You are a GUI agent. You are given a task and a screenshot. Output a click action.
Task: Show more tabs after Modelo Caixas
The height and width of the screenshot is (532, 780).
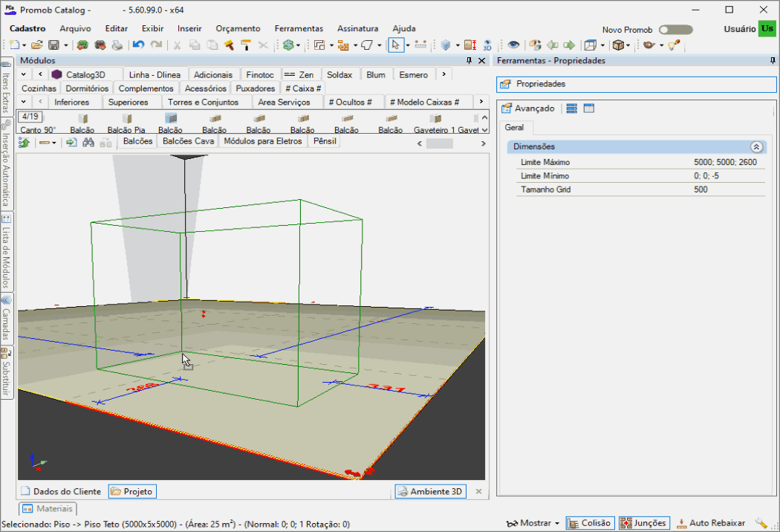(x=481, y=102)
